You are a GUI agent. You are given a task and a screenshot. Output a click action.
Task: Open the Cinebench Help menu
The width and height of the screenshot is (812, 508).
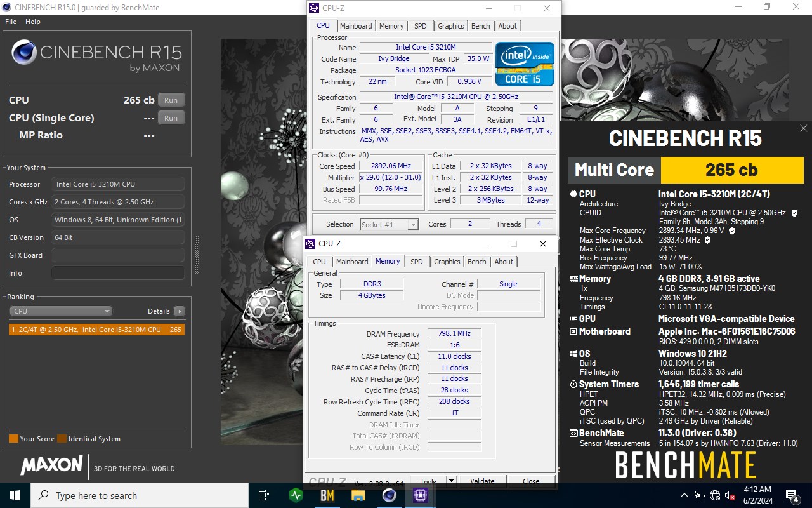pos(33,22)
